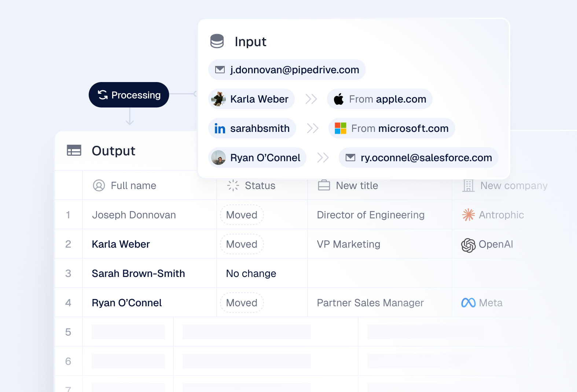Image resolution: width=577 pixels, height=392 pixels.
Task: Click the Antrophic starburst logo
Action: click(x=468, y=215)
